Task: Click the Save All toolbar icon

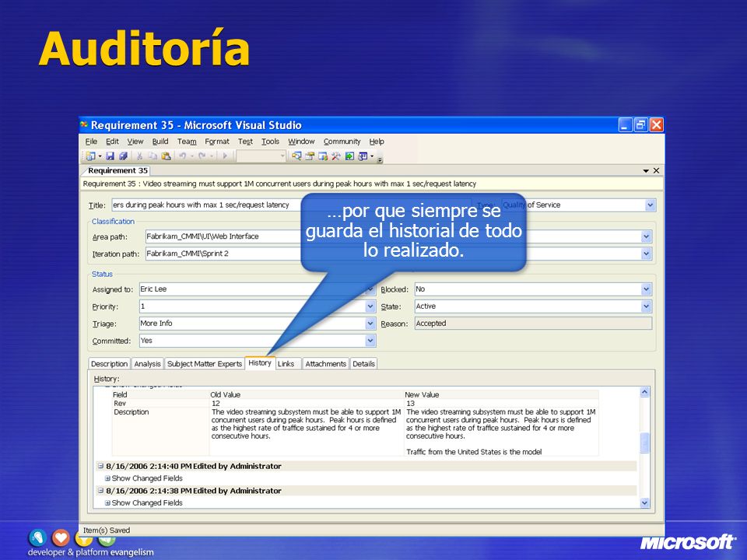Action: coord(123,156)
